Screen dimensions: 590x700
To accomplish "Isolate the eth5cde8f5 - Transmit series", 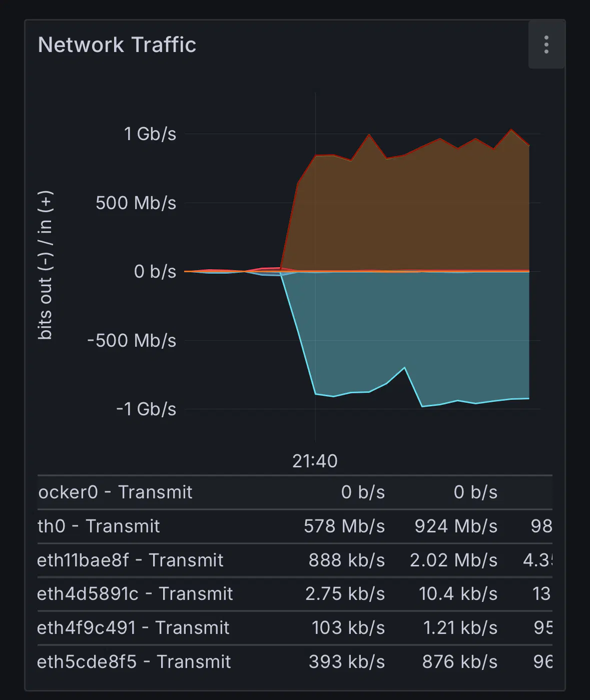I will (x=134, y=662).
